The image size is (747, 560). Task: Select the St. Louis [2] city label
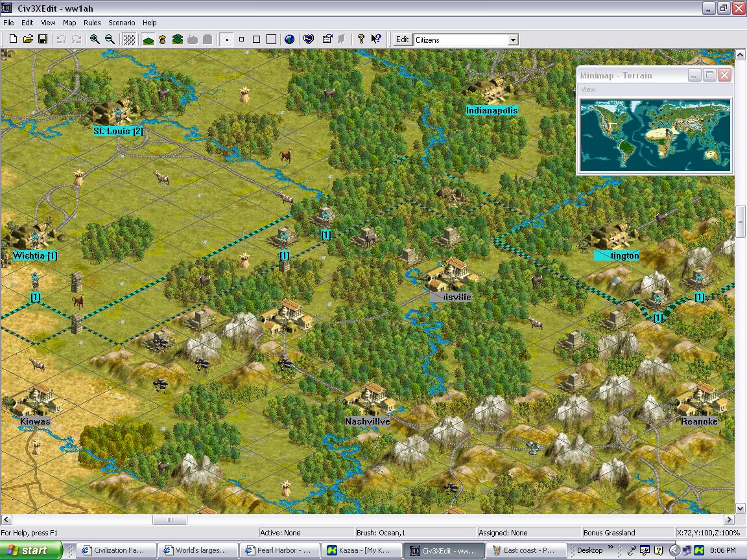[x=117, y=131]
